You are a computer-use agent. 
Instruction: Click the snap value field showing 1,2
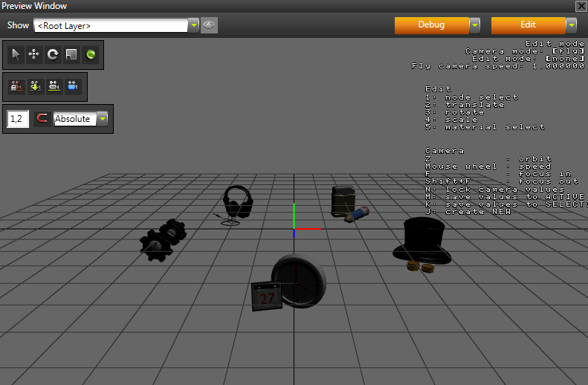pos(17,119)
